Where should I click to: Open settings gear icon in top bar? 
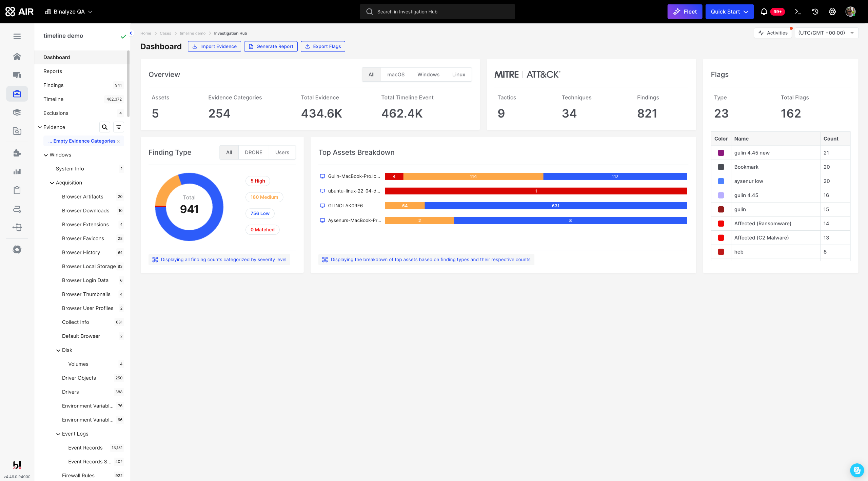tap(832, 12)
